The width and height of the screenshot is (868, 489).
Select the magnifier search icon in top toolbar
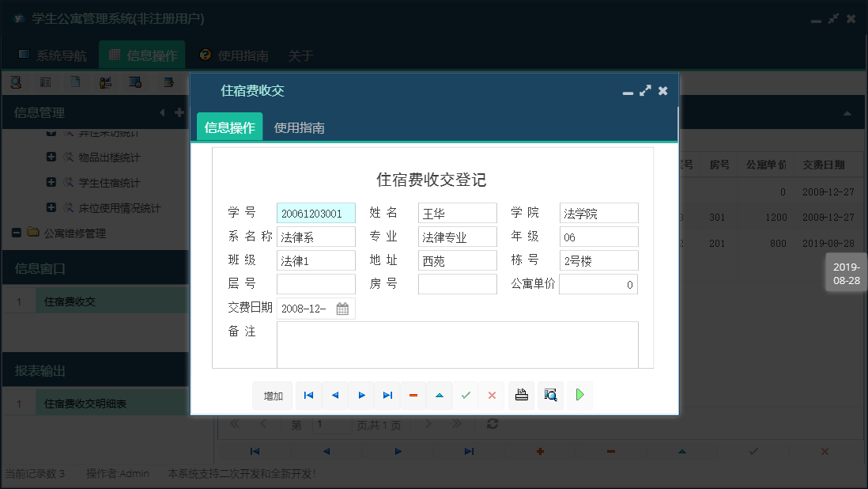click(x=17, y=82)
